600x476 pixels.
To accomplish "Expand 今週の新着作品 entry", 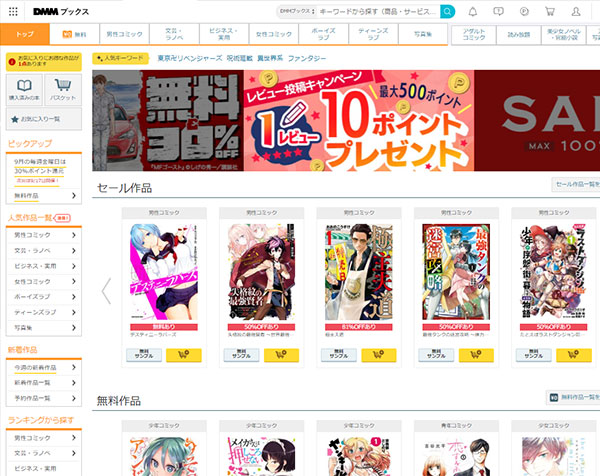I will point(44,367).
